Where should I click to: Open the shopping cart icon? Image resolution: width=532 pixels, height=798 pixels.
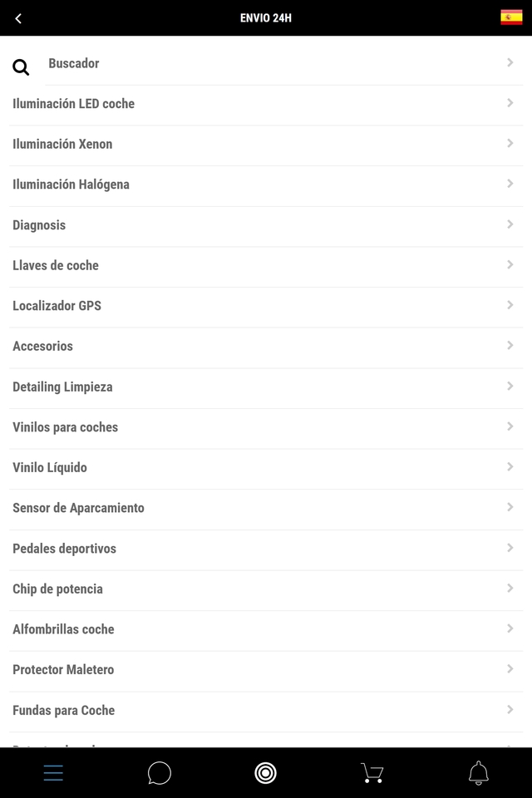[372, 772]
